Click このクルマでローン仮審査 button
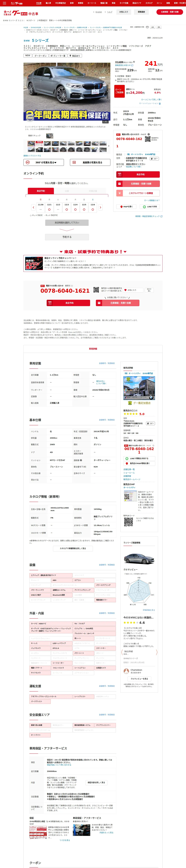Viewport: 186px width, 868px height. pos(138,193)
